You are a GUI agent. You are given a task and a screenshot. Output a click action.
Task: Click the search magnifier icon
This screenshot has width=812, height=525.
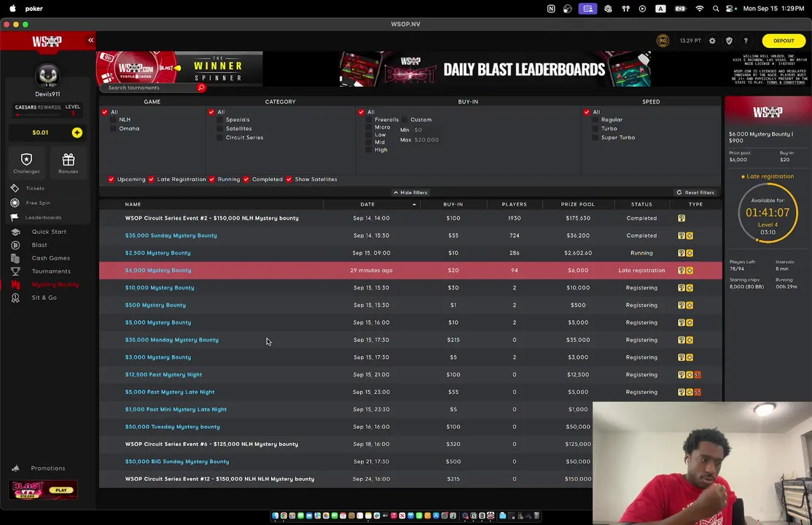(201, 87)
